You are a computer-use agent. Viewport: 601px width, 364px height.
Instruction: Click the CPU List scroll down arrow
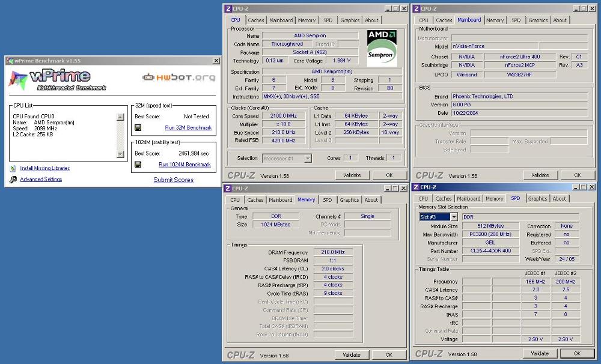click(x=120, y=154)
